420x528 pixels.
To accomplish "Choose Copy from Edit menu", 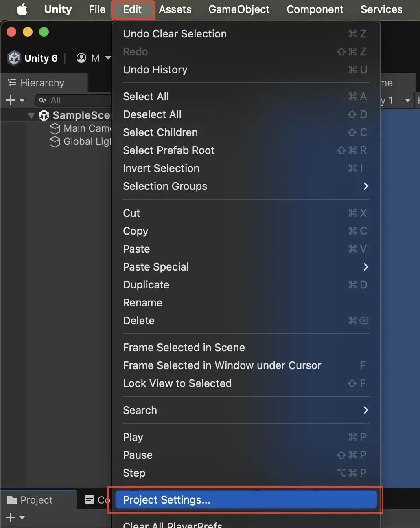I will (x=246, y=231).
